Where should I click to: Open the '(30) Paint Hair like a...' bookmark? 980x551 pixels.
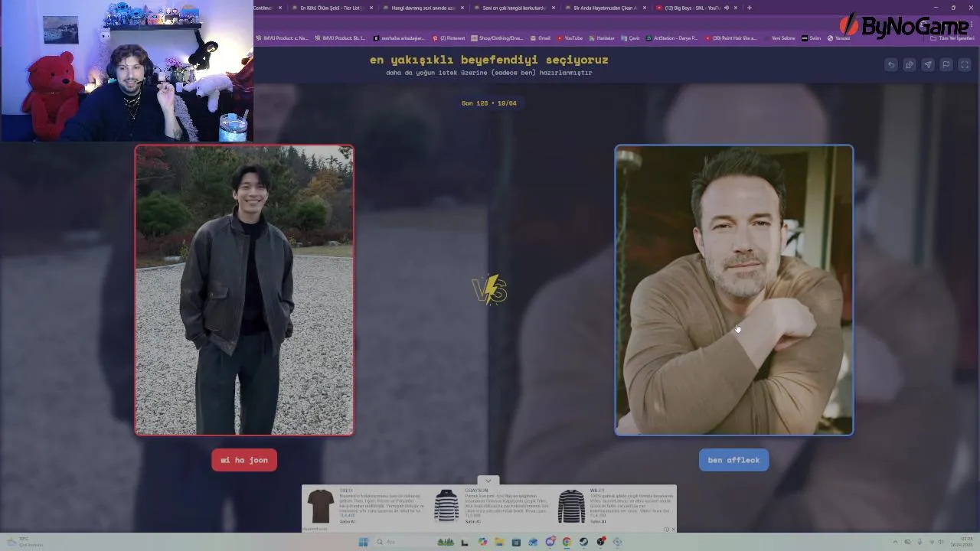pyautogui.click(x=730, y=38)
